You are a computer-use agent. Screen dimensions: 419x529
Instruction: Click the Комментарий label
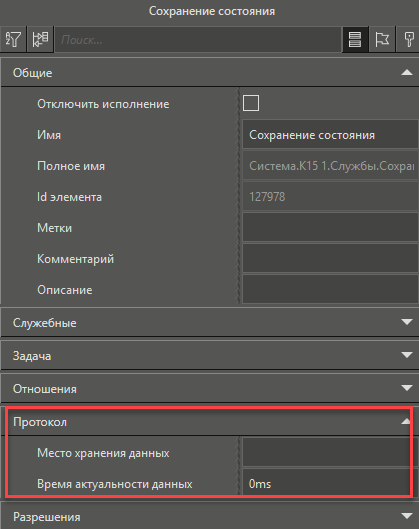pos(76,259)
